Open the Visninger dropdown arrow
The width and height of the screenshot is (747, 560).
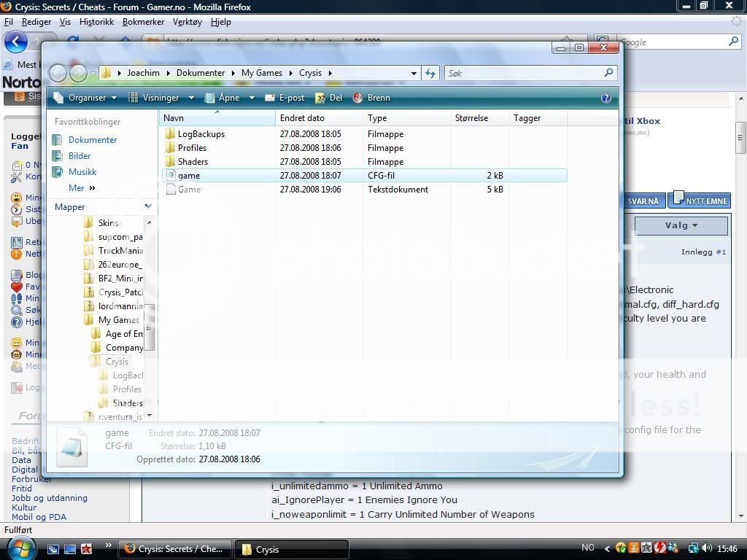[192, 98]
